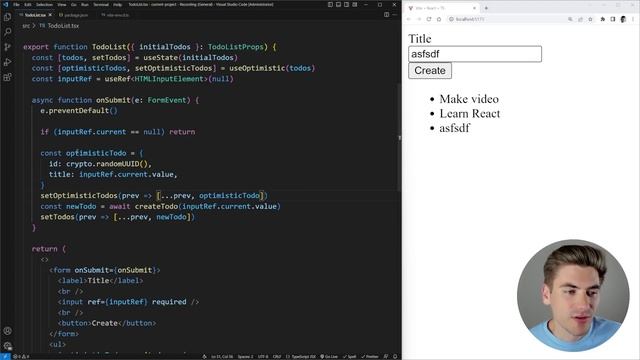Toggle Panel layout icon in title bar
Screen dimensions: 640x360
coord(338,4)
